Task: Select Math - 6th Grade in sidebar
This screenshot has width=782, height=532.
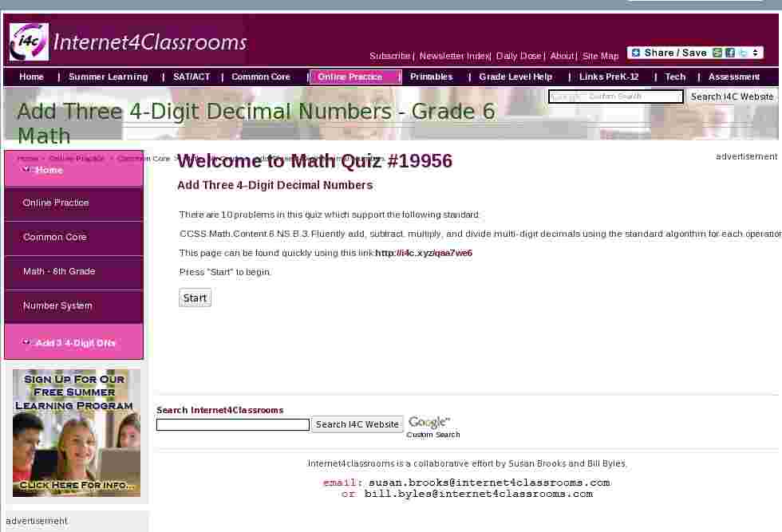Action: (x=73, y=272)
